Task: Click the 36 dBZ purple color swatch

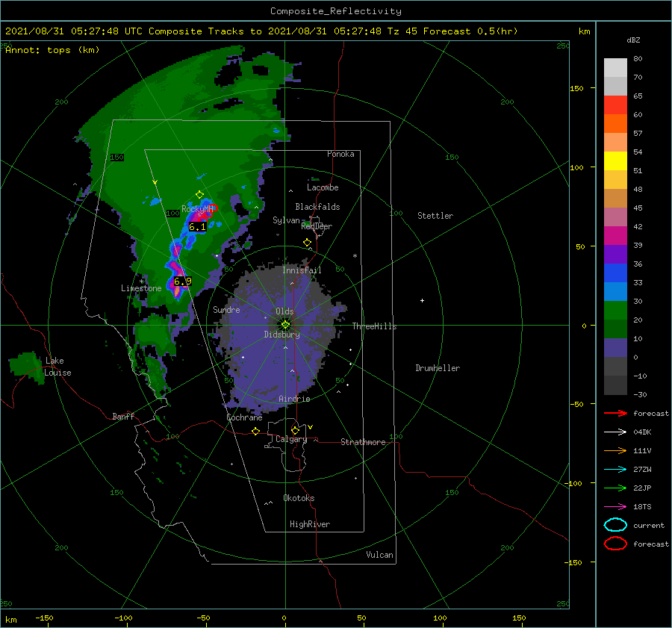Action: 615,254
